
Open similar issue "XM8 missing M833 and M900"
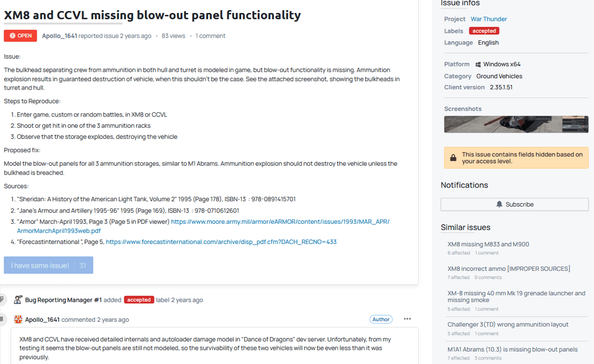(x=488, y=244)
